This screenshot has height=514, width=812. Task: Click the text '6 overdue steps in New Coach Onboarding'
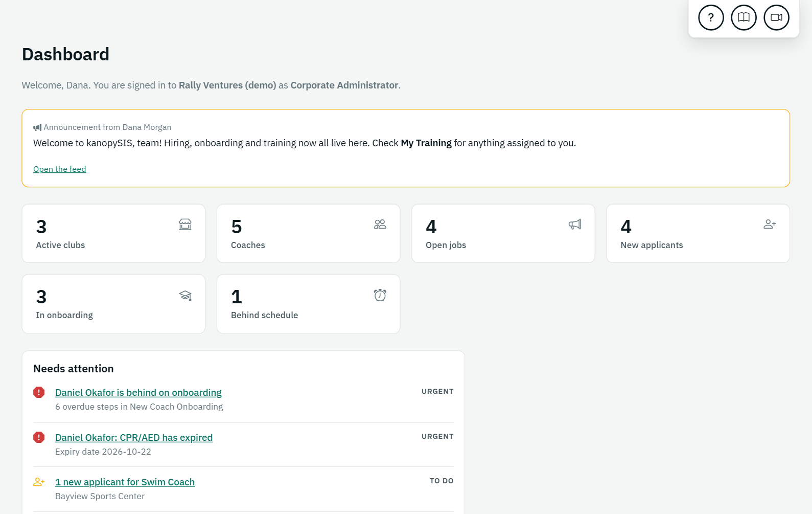coord(139,407)
